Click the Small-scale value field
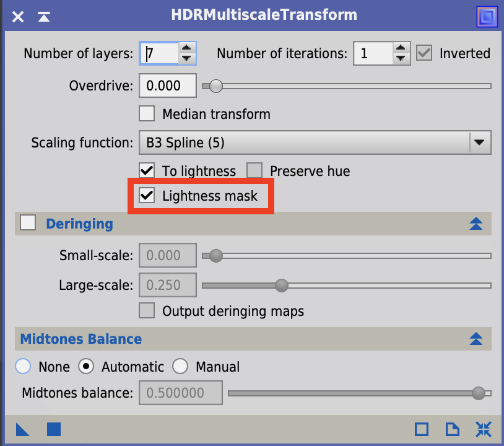The width and height of the screenshot is (504, 446). [168, 255]
